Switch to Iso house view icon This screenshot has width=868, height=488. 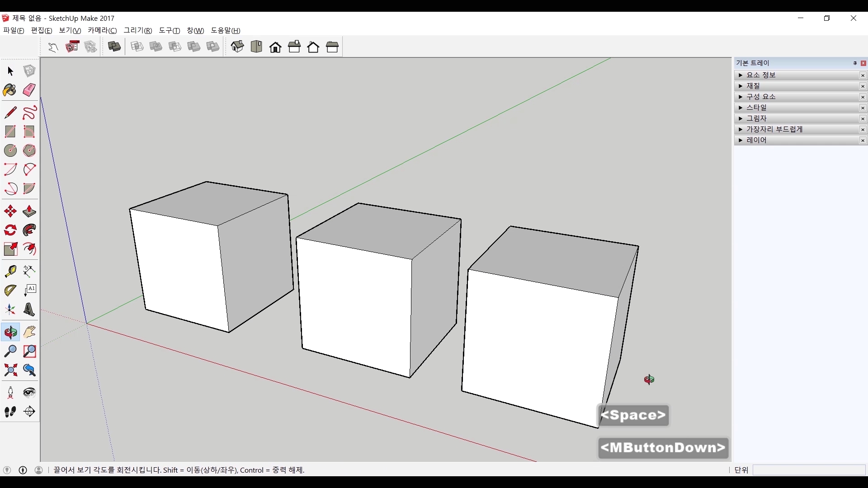click(237, 47)
